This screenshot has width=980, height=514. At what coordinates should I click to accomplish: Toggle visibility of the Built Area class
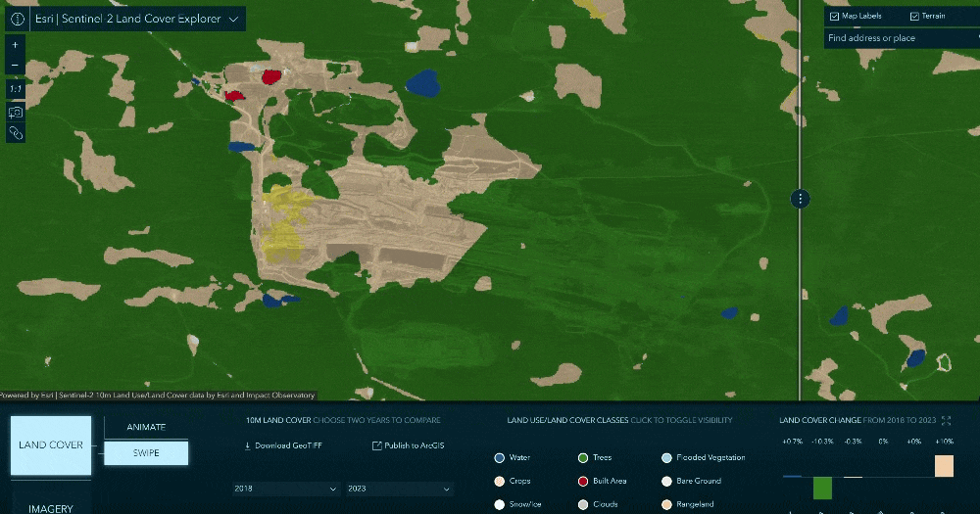[583, 481]
